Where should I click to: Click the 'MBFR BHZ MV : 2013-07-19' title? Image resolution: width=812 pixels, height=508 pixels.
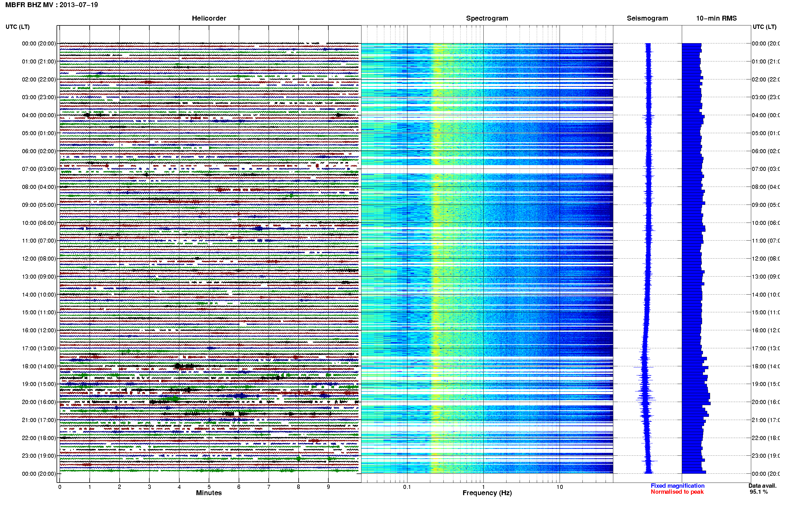coord(52,5)
